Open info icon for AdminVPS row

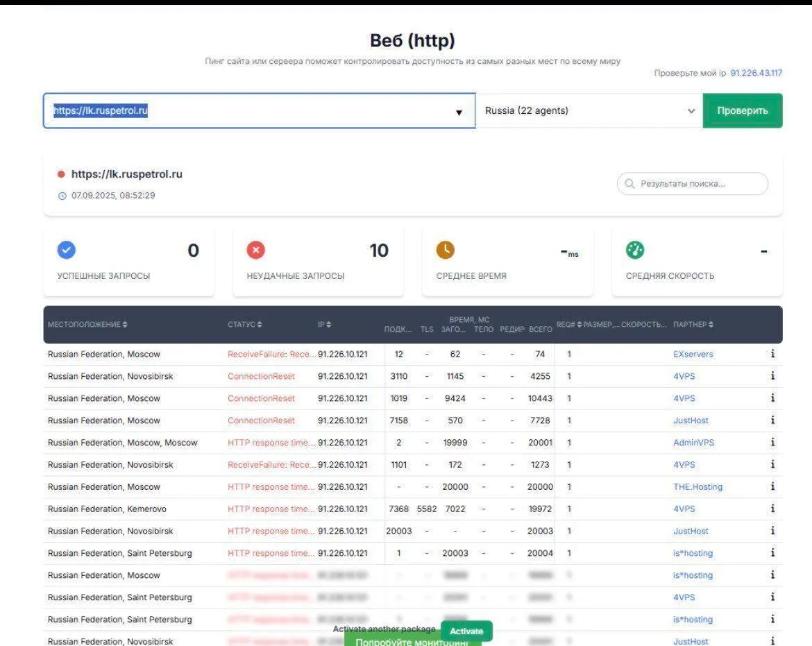(x=772, y=443)
